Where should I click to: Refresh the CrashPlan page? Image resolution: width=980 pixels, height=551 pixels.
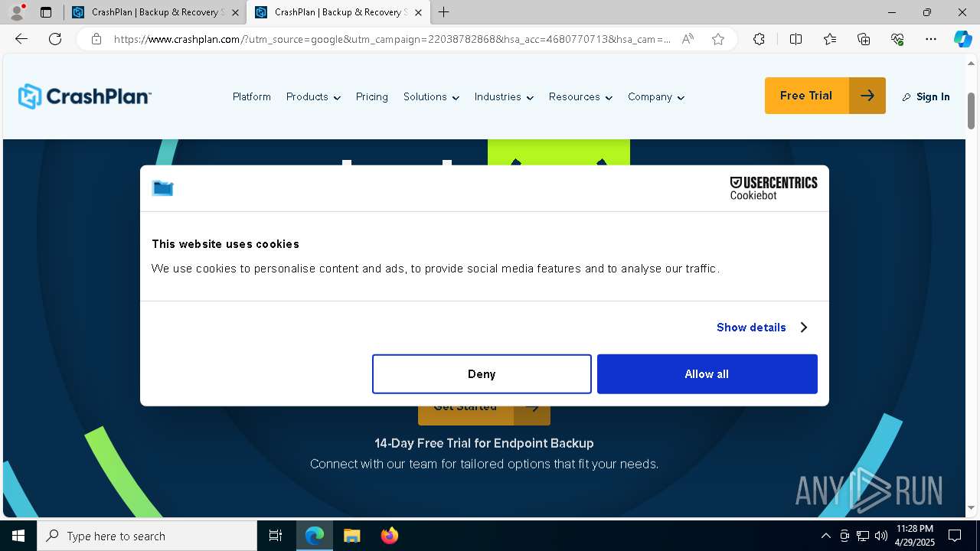click(x=55, y=39)
